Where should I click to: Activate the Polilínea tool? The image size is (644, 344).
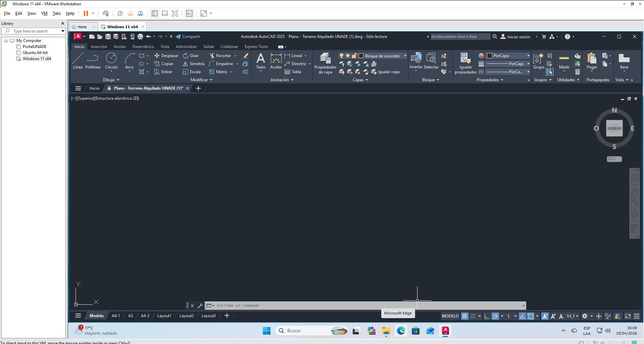click(93, 61)
